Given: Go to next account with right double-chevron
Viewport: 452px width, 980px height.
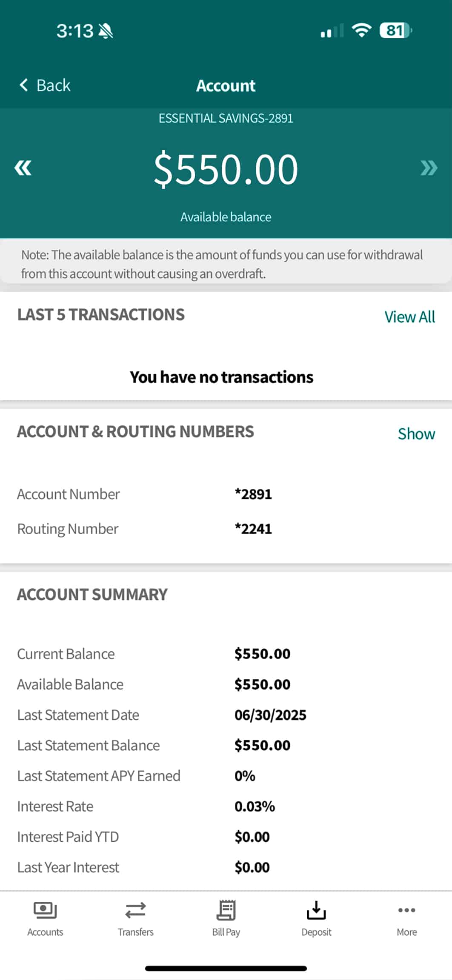Looking at the screenshot, I should (x=429, y=168).
